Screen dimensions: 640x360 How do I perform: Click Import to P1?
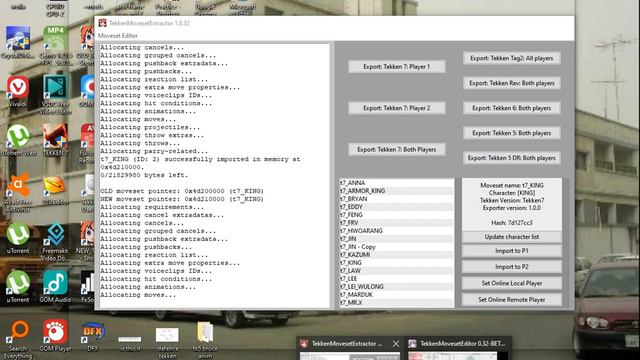point(512,251)
